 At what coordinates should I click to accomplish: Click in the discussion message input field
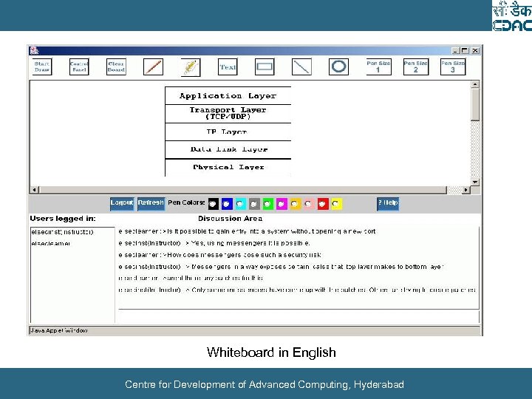(x=299, y=317)
